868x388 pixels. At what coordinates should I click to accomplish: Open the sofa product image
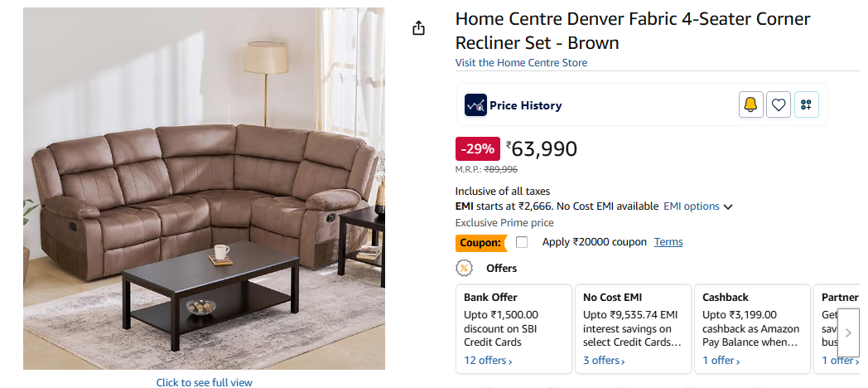[204, 189]
